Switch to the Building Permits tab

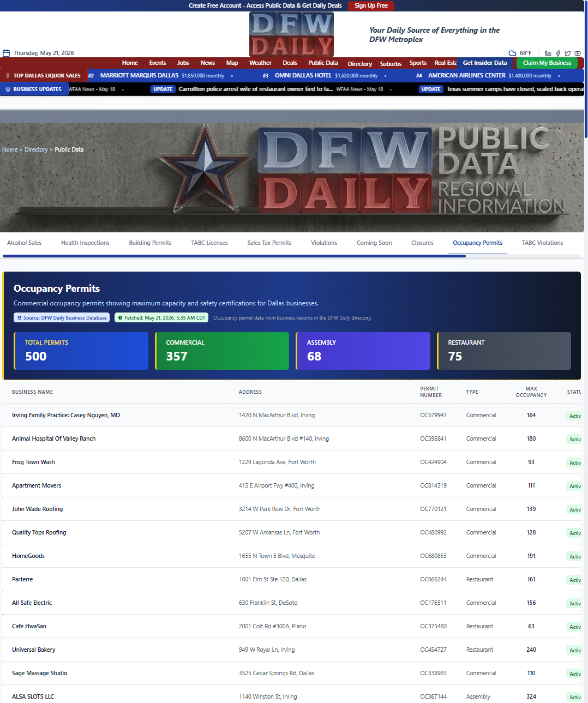click(x=150, y=243)
